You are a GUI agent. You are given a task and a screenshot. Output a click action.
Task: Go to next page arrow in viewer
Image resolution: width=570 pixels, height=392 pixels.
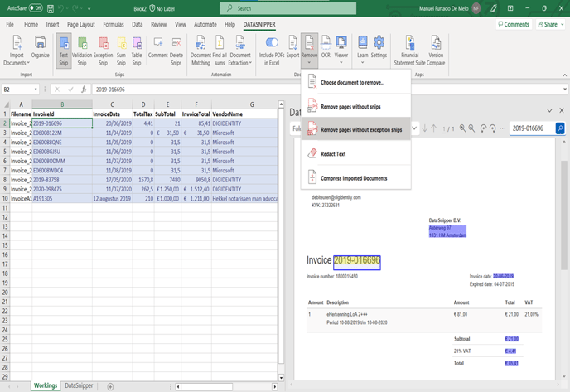click(x=424, y=128)
